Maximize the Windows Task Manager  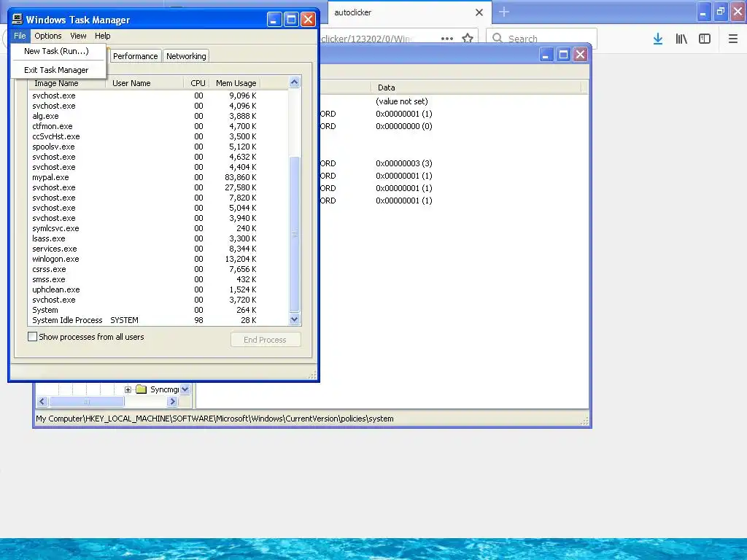tap(291, 20)
